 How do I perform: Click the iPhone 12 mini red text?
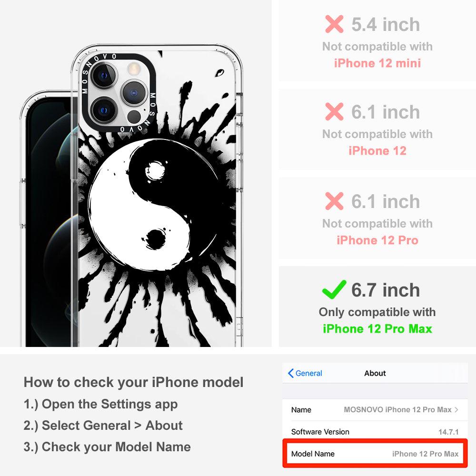(377, 63)
